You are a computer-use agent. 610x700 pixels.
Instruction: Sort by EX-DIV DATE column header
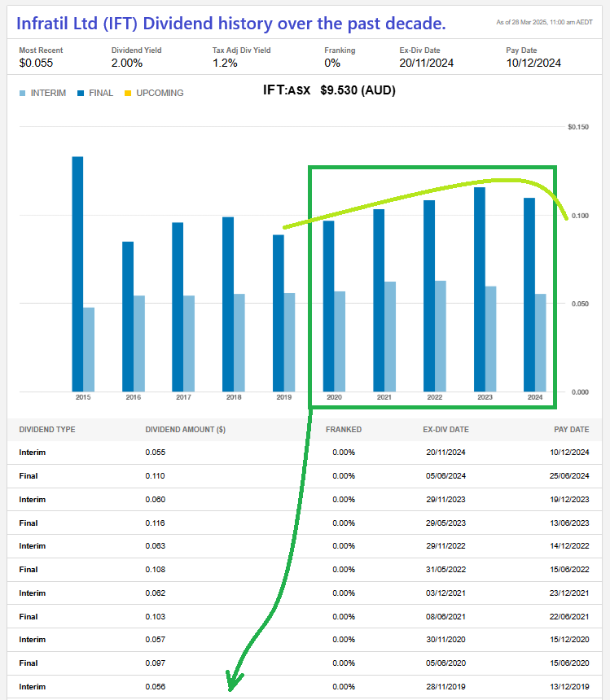point(445,430)
